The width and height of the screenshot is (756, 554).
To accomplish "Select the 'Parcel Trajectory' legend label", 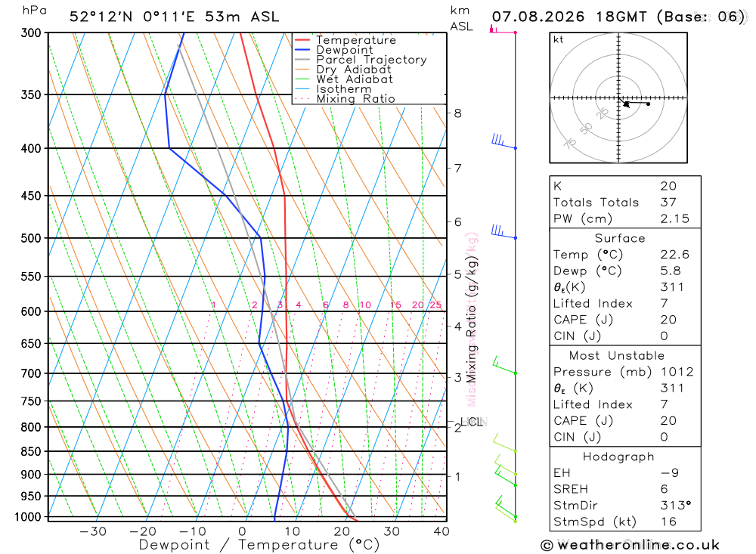I will tap(371, 60).
